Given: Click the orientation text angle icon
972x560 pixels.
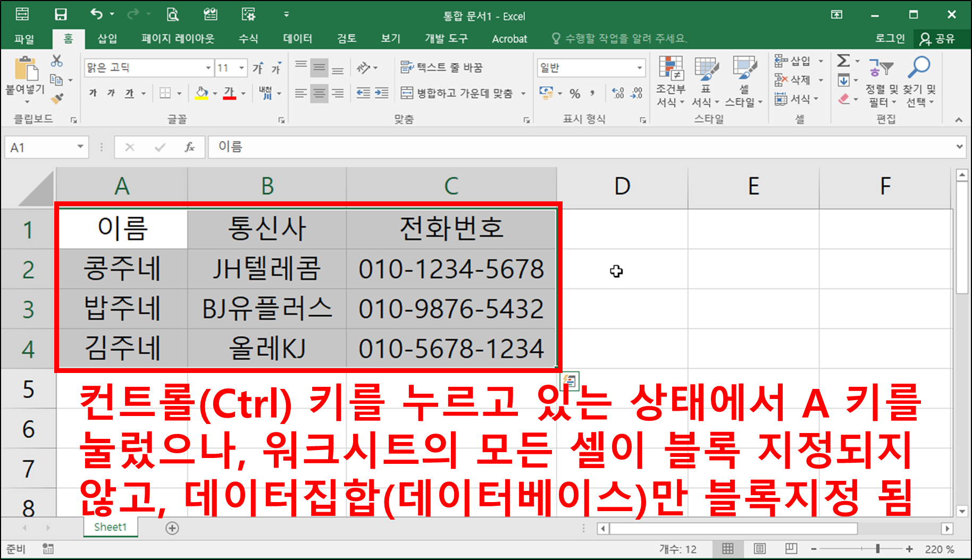Looking at the screenshot, I should point(364,67).
